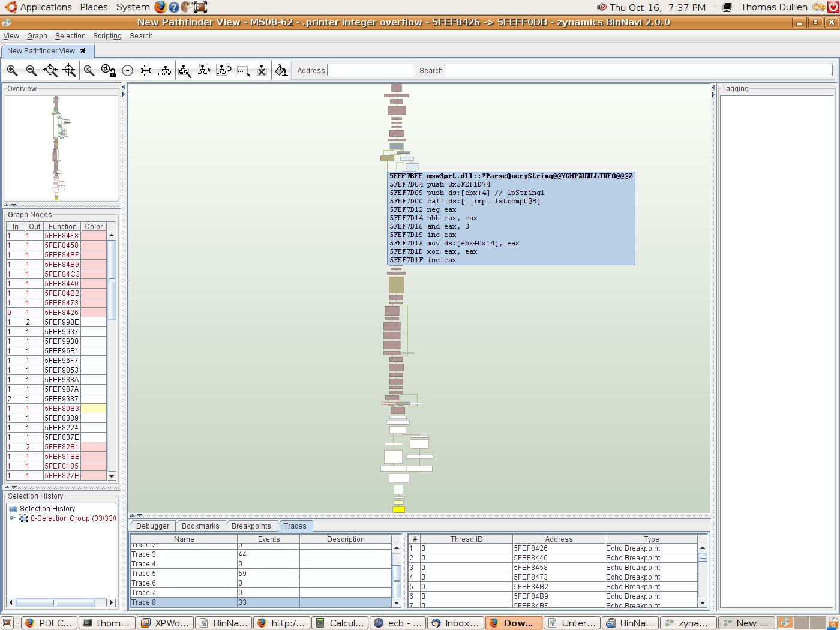Click the Selection History right scroll arrow

click(111, 602)
